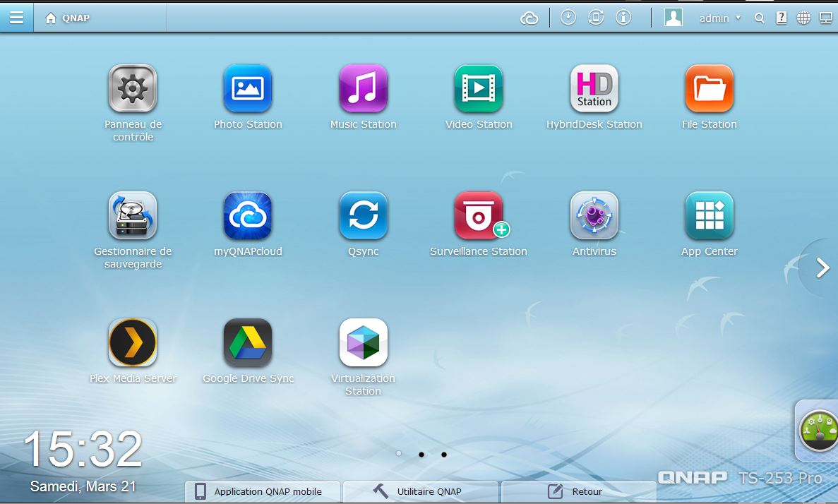Click Utilitaire QNAP button
Screen dimensions: 838x504
tap(420, 492)
